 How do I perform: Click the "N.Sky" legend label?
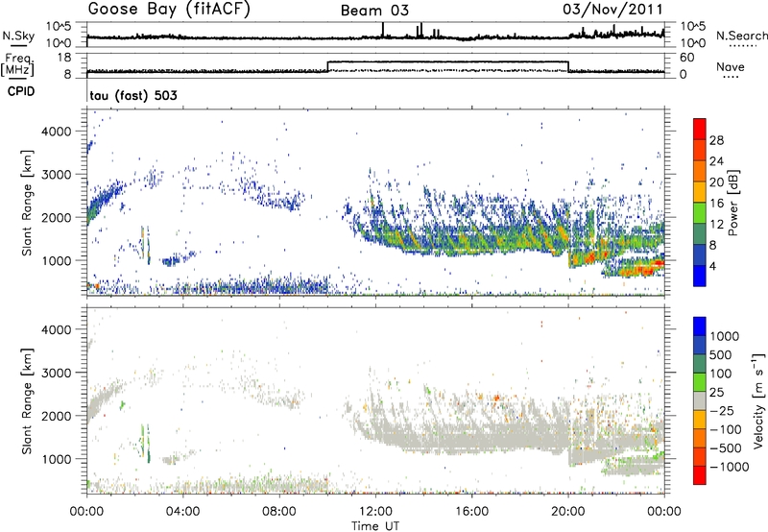click(x=18, y=36)
